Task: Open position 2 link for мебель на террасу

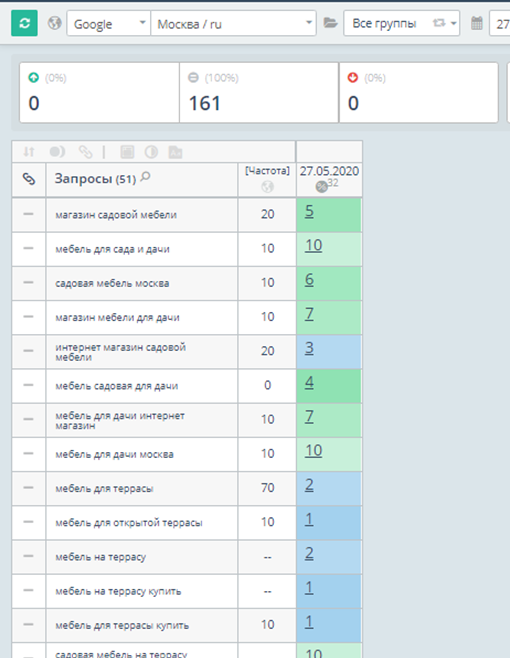Action: click(309, 553)
